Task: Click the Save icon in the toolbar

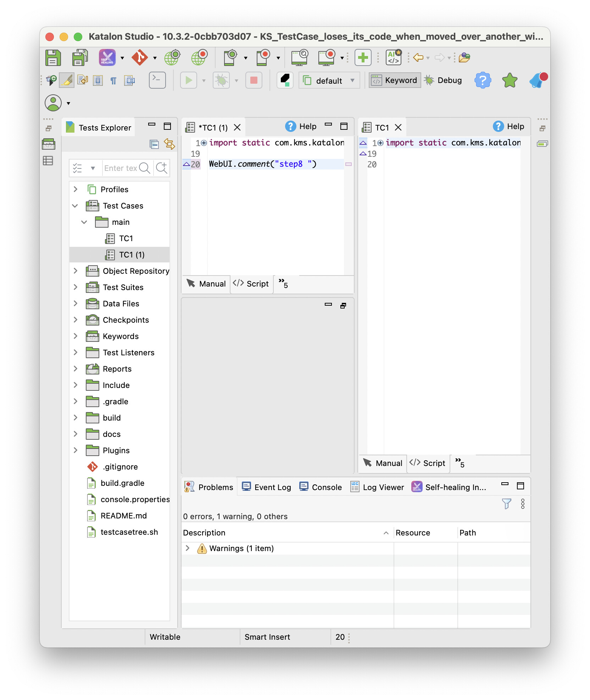Action: coord(53,57)
